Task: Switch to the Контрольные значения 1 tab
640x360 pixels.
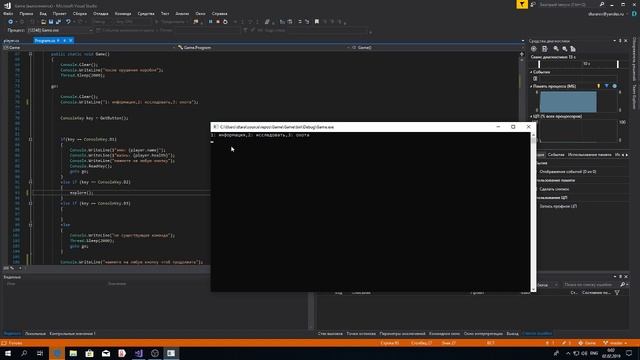Action: [72, 333]
